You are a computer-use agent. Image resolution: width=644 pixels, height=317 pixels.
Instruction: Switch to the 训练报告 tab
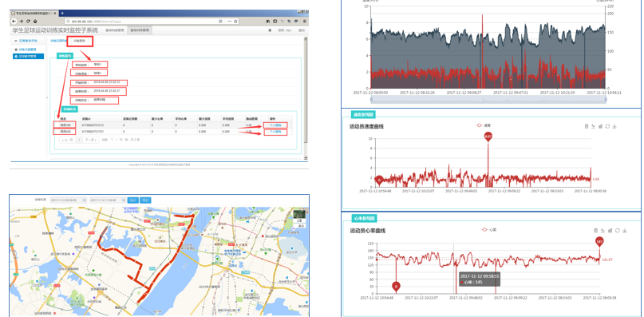pos(80,41)
